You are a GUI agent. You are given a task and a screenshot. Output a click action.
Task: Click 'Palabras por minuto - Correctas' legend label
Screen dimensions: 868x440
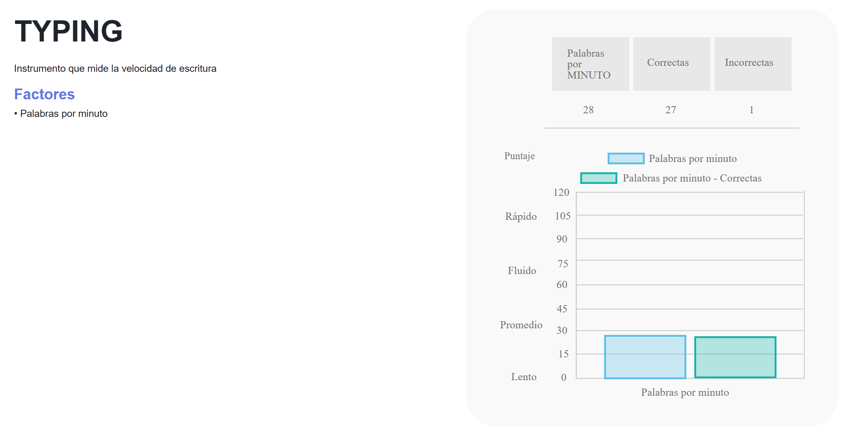point(692,178)
